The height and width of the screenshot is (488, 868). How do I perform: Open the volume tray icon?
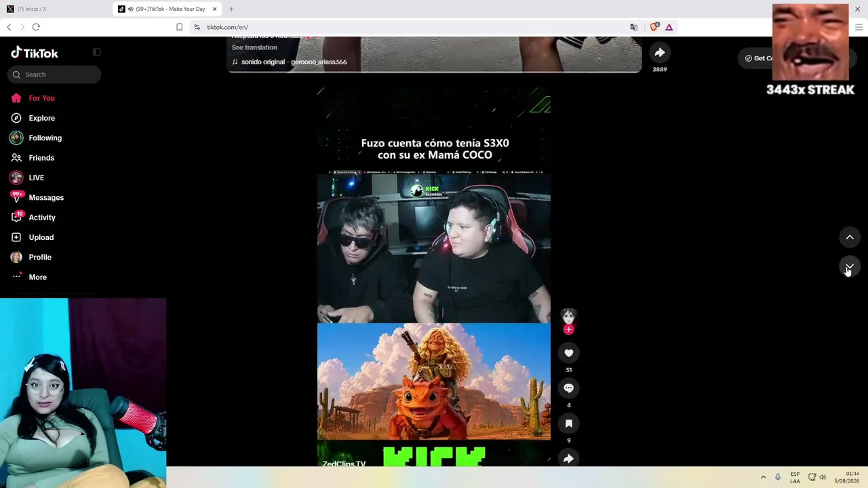tap(823, 477)
